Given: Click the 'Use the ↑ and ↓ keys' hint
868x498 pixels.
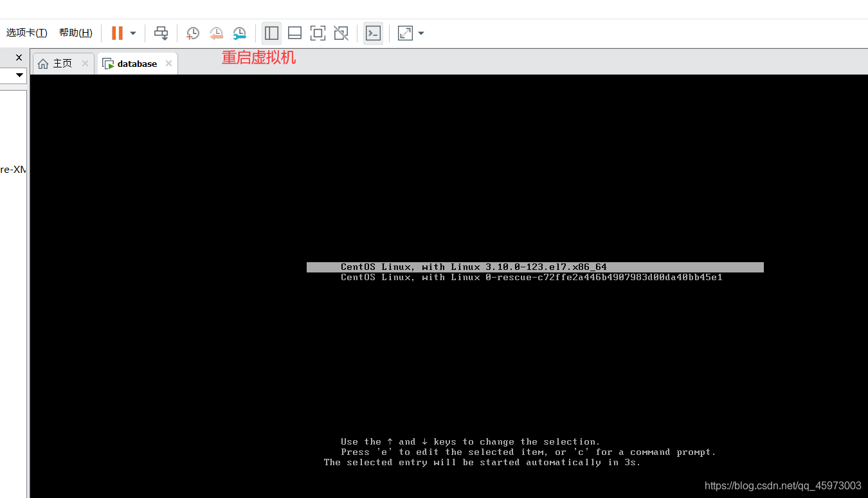Looking at the screenshot, I should tap(470, 442).
